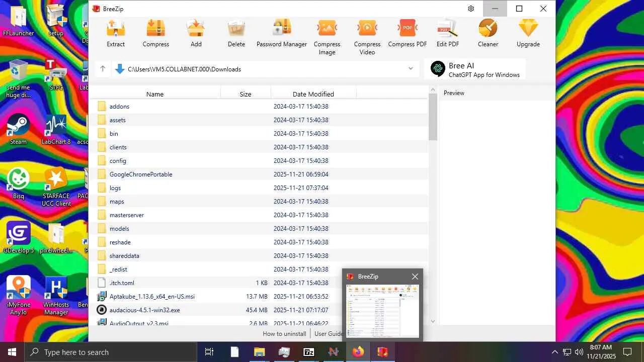Open 7-Zip from the taskbar

pos(308,352)
